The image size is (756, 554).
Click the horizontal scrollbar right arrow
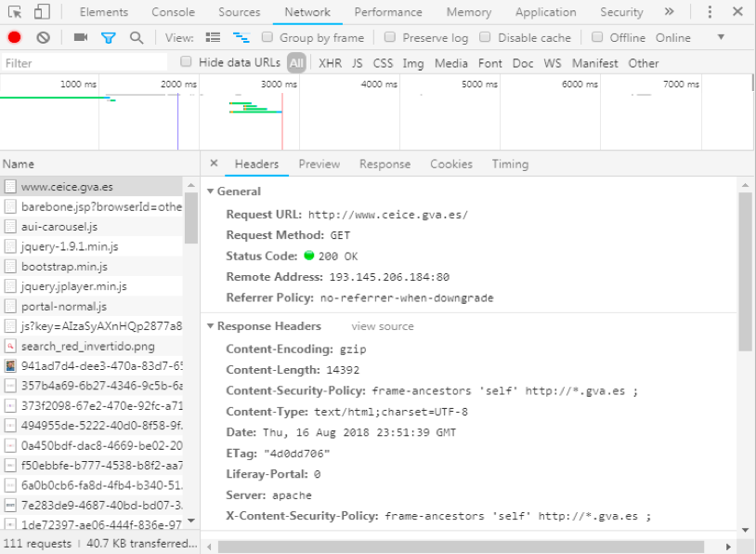pos(728,547)
